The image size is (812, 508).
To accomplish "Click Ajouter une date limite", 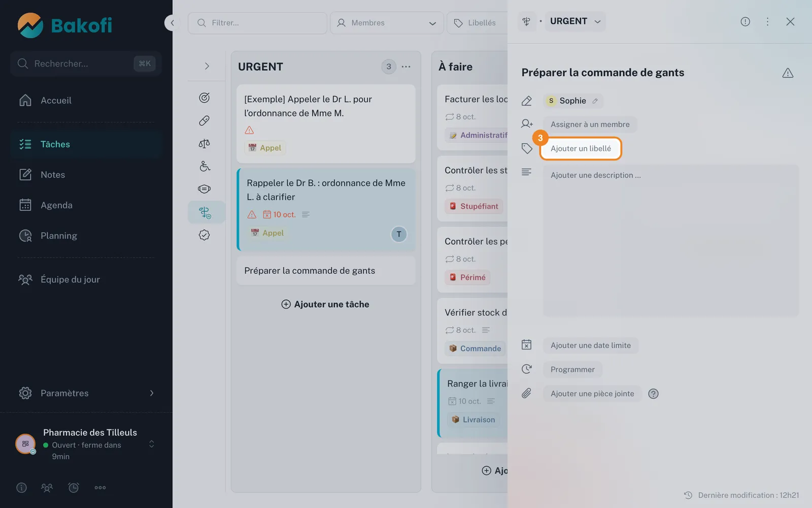I will (x=591, y=345).
